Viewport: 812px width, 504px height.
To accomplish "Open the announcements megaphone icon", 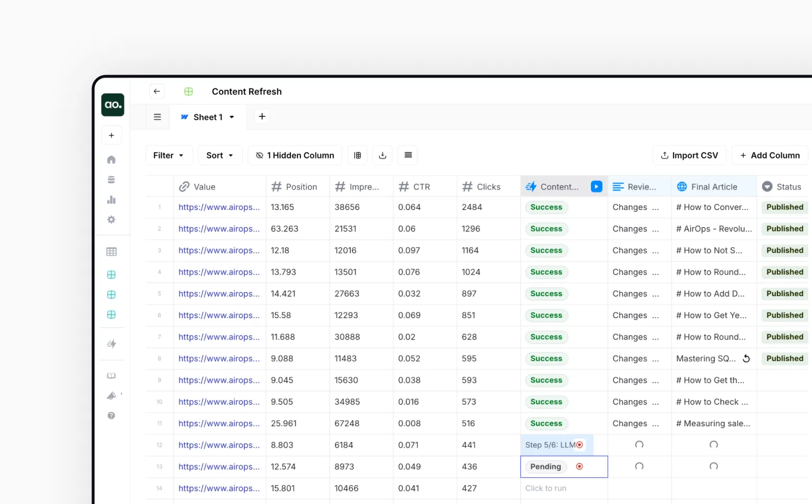I will pos(111,395).
